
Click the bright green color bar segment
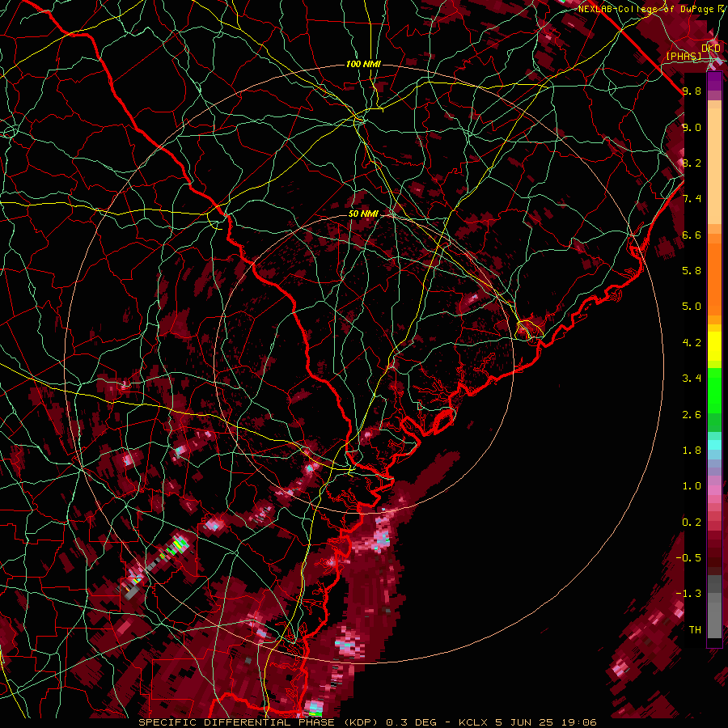pyautogui.click(x=714, y=390)
